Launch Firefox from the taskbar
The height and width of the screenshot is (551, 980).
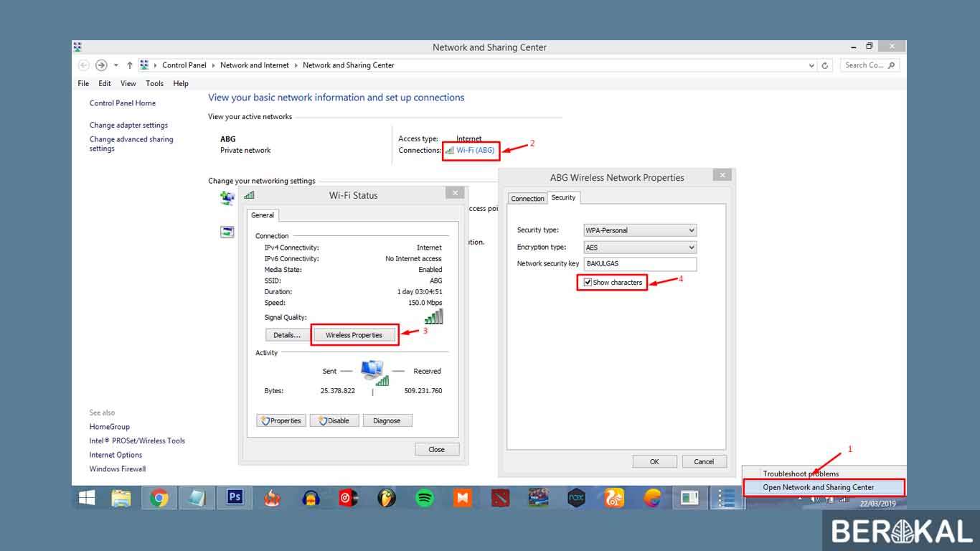click(x=651, y=498)
